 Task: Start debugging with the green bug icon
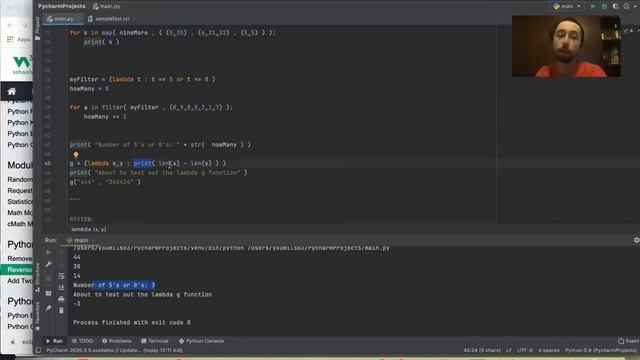[x=604, y=6]
